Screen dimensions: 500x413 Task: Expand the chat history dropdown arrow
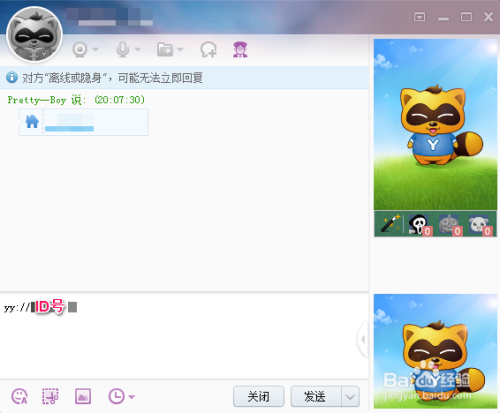tap(132, 397)
